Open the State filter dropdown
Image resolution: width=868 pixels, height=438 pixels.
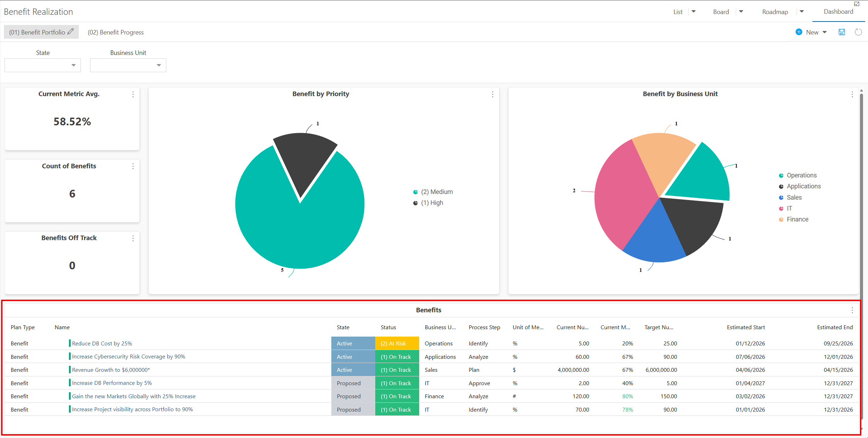pyautogui.click(x=43, y=65)
